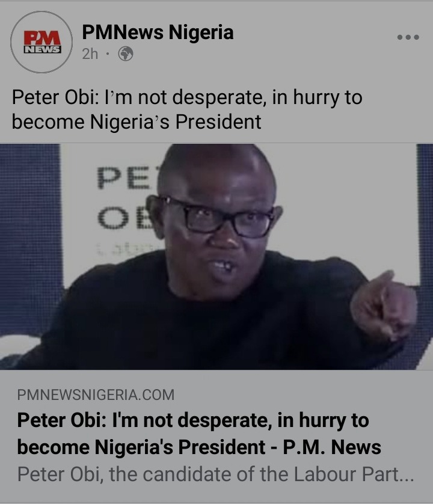Click the red PM logo in the avatar
The height and width of the screenshot is (504, 433).
coord(43,38)
